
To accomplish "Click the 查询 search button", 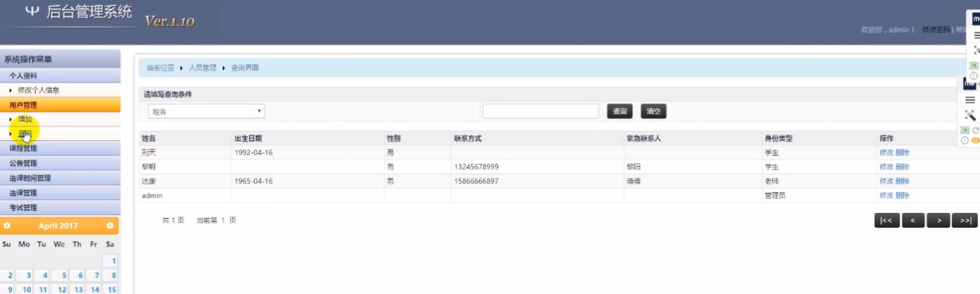I will 620,111.
